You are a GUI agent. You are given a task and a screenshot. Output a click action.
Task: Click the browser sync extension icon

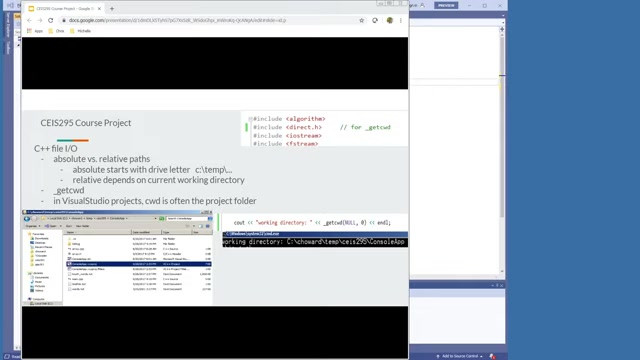[x=375, y=20]
